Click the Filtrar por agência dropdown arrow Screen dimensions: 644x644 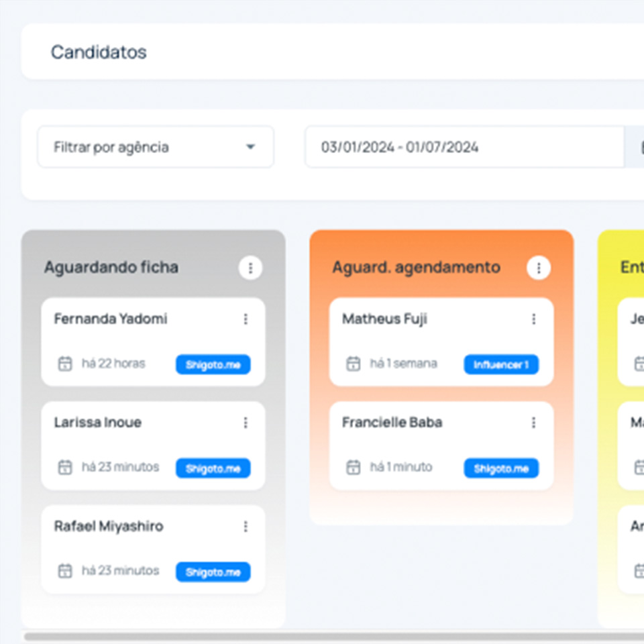click(x=250, y=147)
